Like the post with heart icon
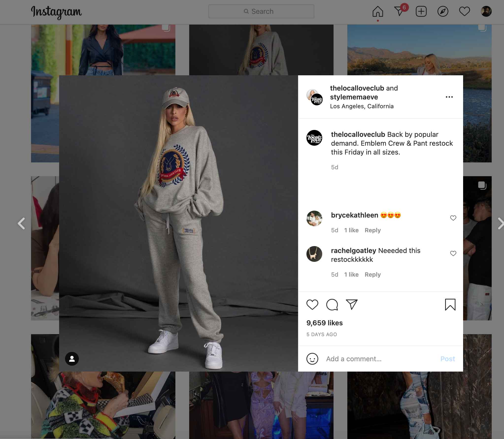 312,305
